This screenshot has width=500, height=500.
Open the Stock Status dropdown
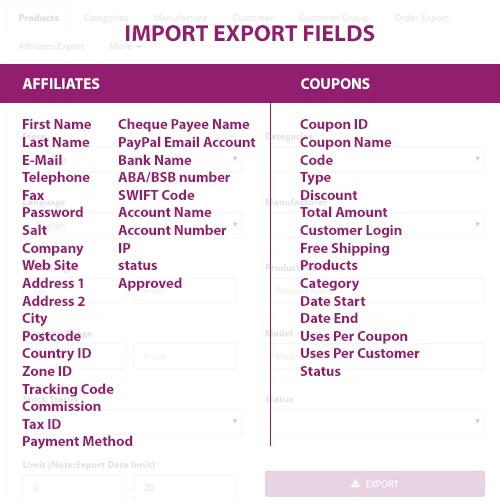pos(132,422)
